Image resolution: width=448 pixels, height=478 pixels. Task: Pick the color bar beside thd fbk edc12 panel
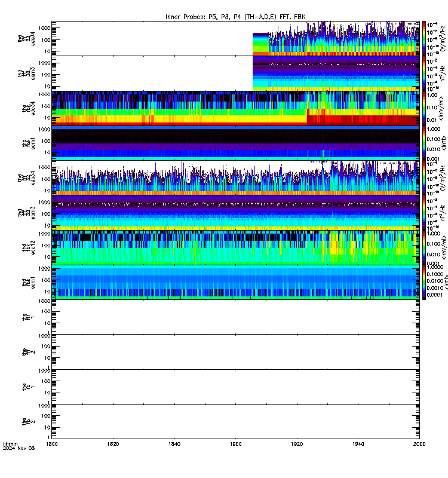[x=424, y=247]
